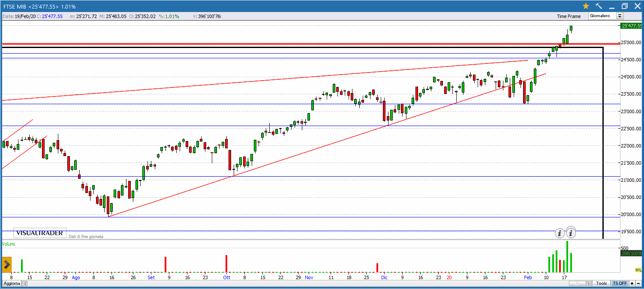Open the left info marker on chart
The height and width of the screenshot is (289, 644).
point(560,234)
